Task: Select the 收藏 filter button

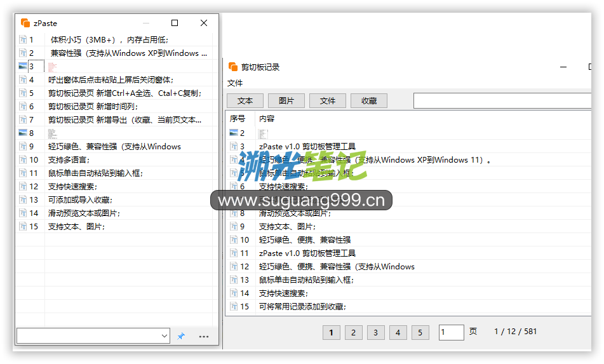Action: click(368, 101)
